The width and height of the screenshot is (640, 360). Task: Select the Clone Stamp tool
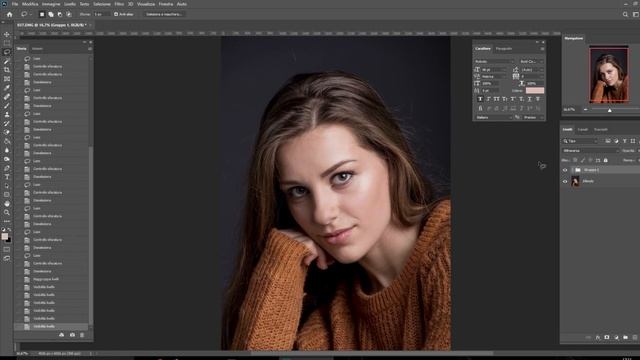7,115
